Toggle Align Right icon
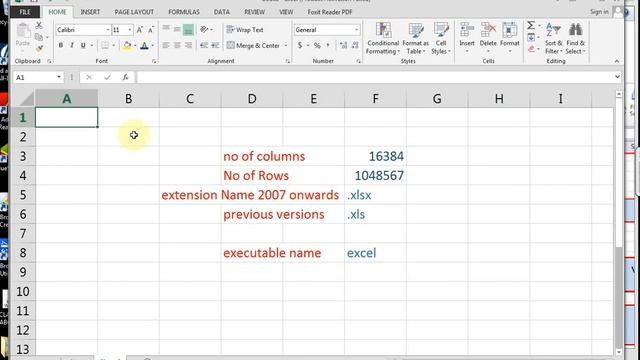640x360 pixels. click(188, 45)
